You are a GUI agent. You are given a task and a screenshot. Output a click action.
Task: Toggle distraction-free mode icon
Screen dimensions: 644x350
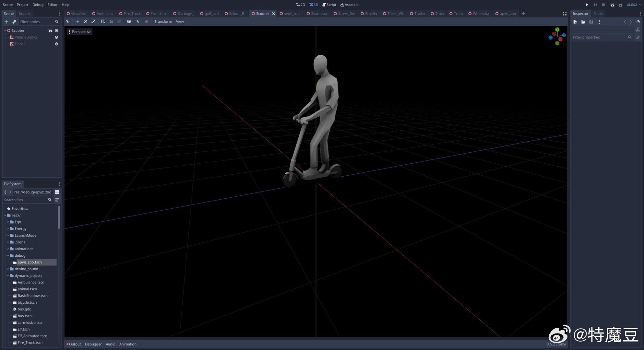point(565,14)
